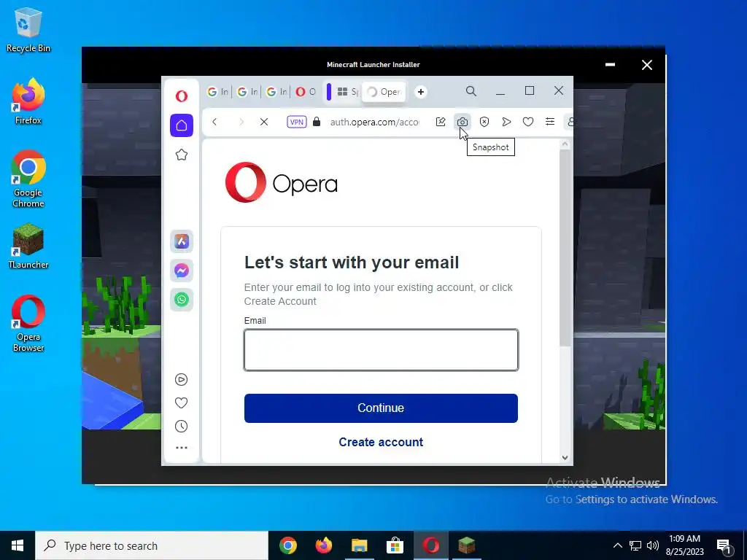The image size is (747, 560).
Task: Click the My Flow send icon
Action: coord(506,122)
